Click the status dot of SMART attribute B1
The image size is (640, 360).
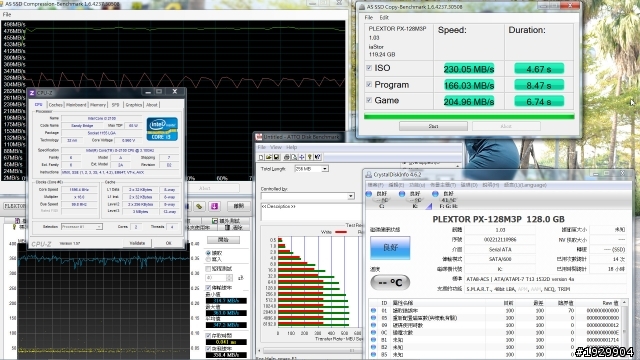373,340
